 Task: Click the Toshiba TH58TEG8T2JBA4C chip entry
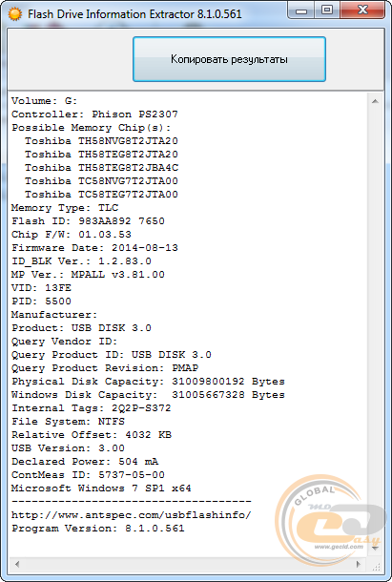pos(101,168)
